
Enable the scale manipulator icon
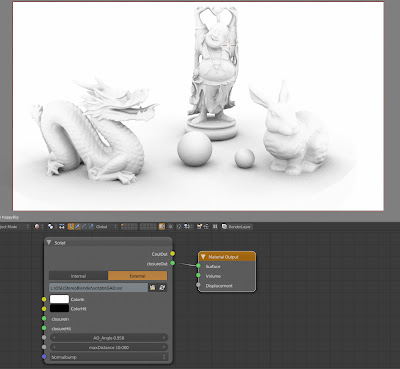point(91,226)
